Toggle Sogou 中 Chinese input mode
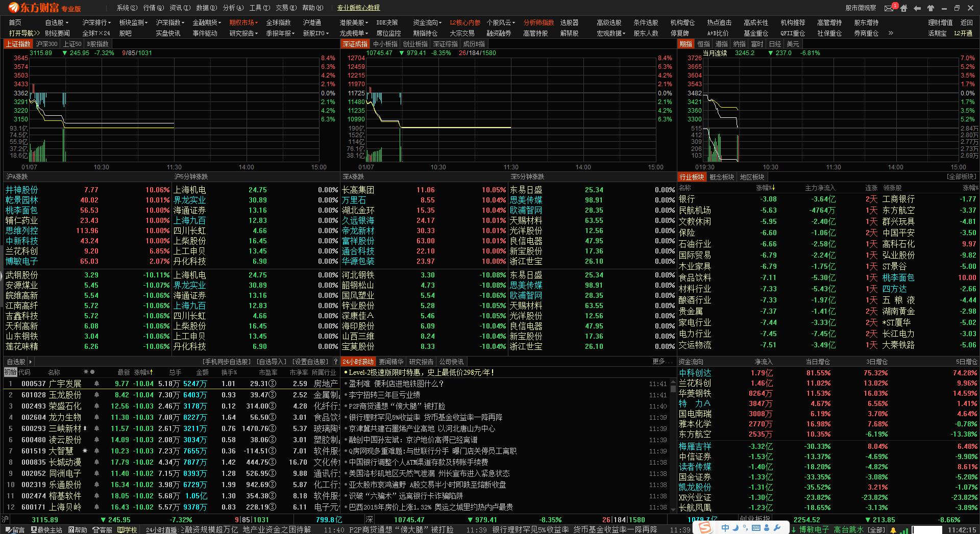 (725, 528)
